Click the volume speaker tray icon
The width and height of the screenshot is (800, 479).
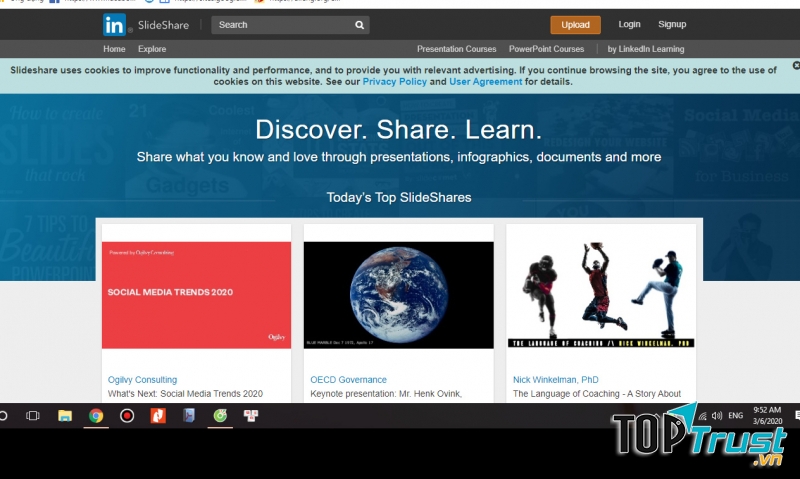pyautogui.click(x=716, y=415)
